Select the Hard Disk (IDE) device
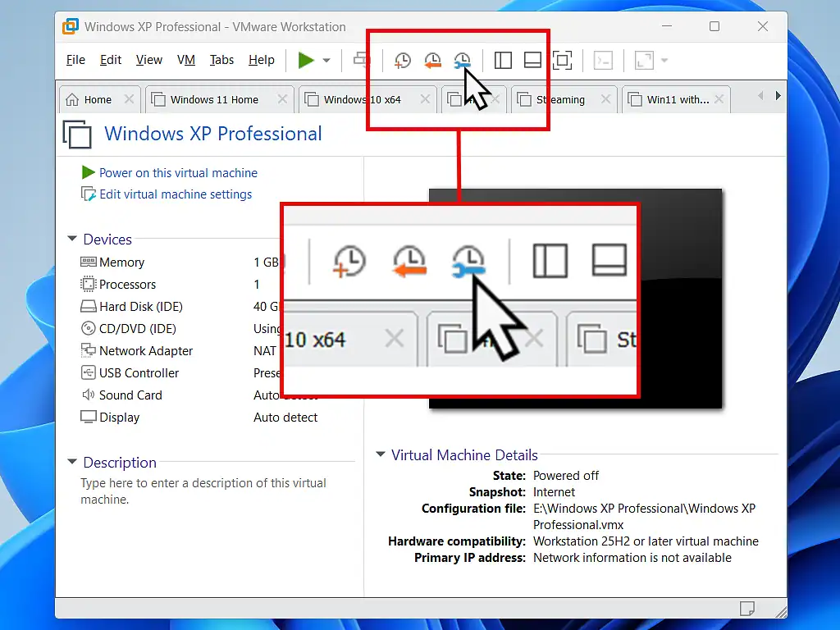 (141, 307)
